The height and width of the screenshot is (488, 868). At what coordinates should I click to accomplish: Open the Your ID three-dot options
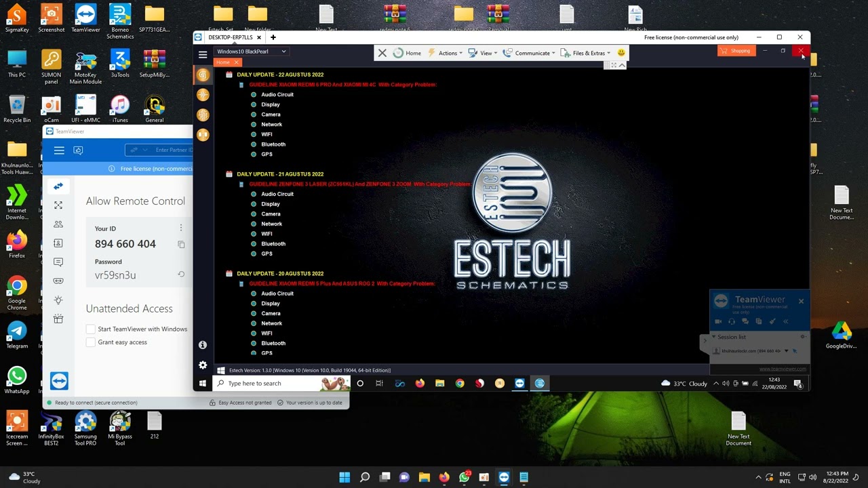click(x=180, y=228)
